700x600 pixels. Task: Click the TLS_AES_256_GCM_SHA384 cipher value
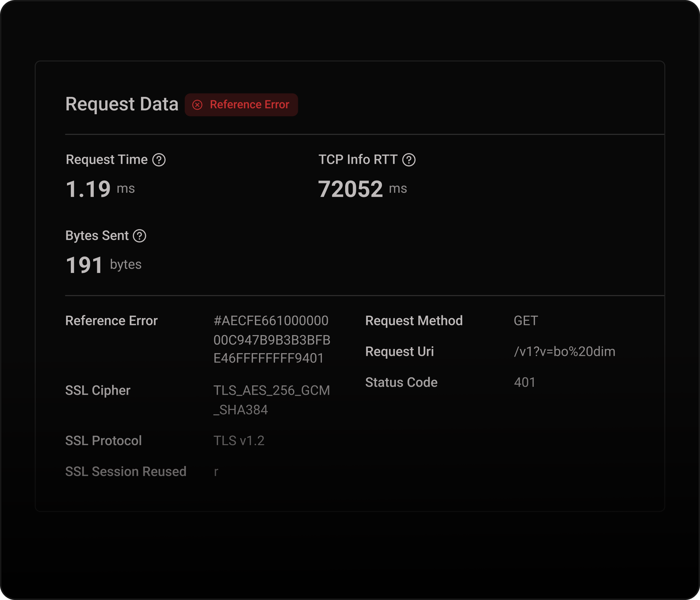click(x=272, y=400)
